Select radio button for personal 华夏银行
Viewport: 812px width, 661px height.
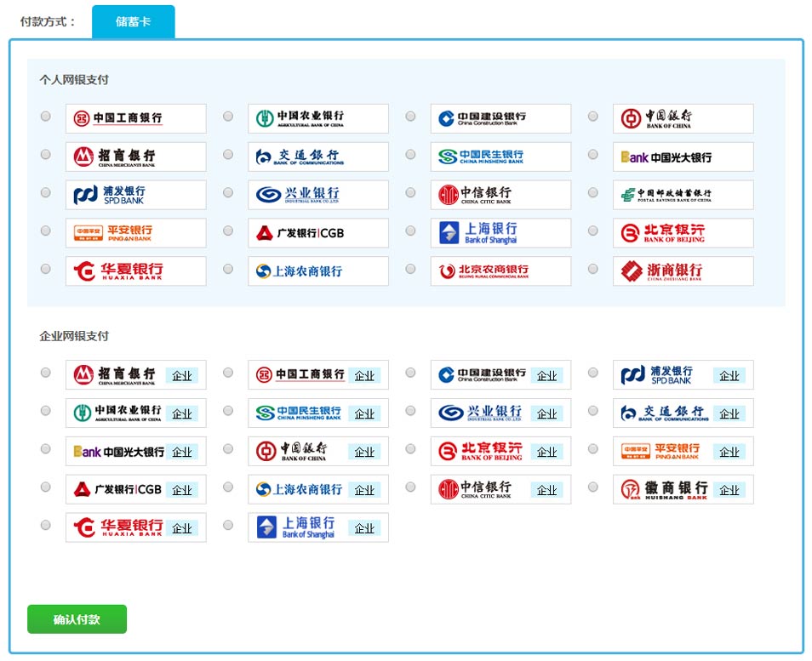click(46, 269)
